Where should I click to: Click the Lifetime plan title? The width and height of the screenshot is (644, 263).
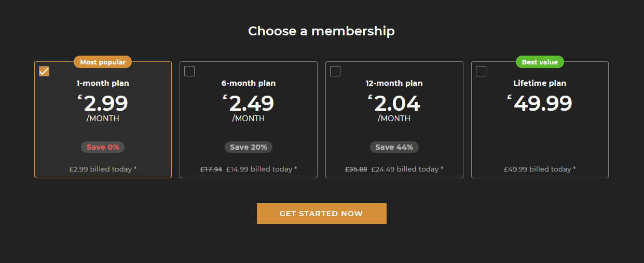pos(540,83)
